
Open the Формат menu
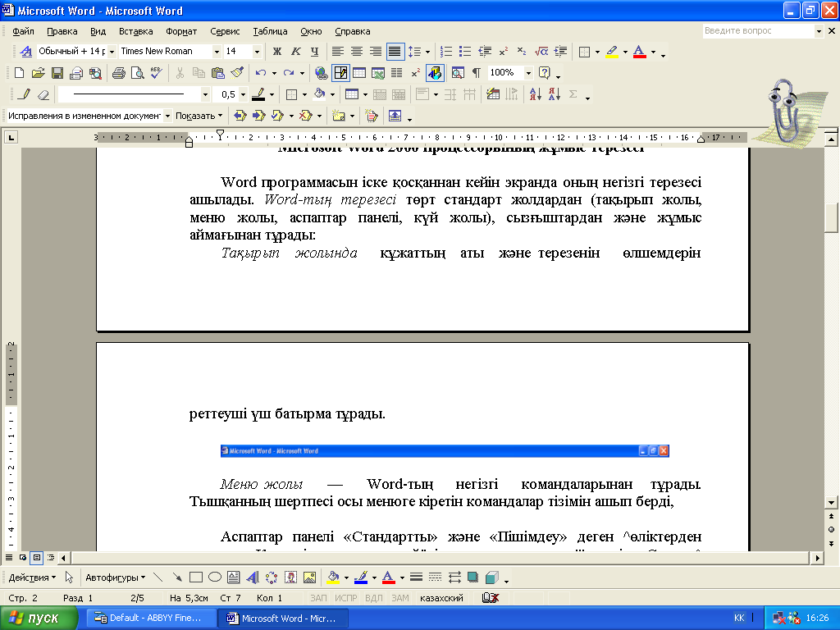click(181, 31)
